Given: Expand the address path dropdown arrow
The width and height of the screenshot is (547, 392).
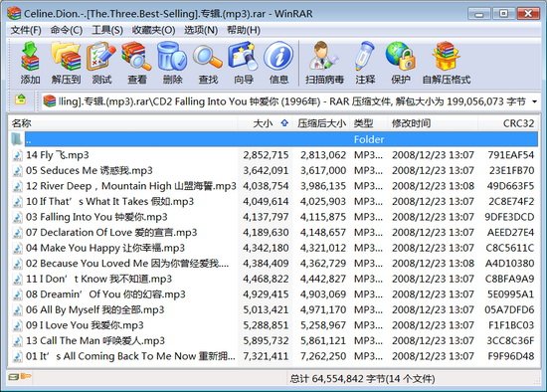Looking at the screenshot, I should coord(534,101).
